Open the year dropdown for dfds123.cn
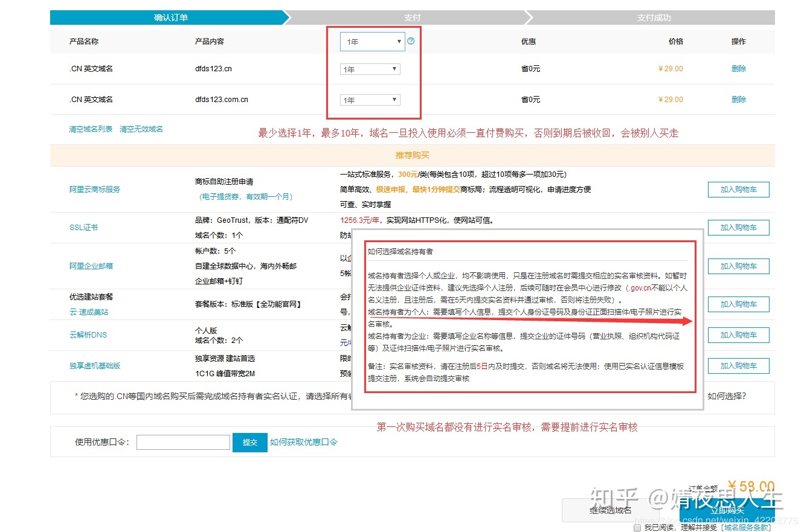 pyautogui.click(x=369, y=68)
